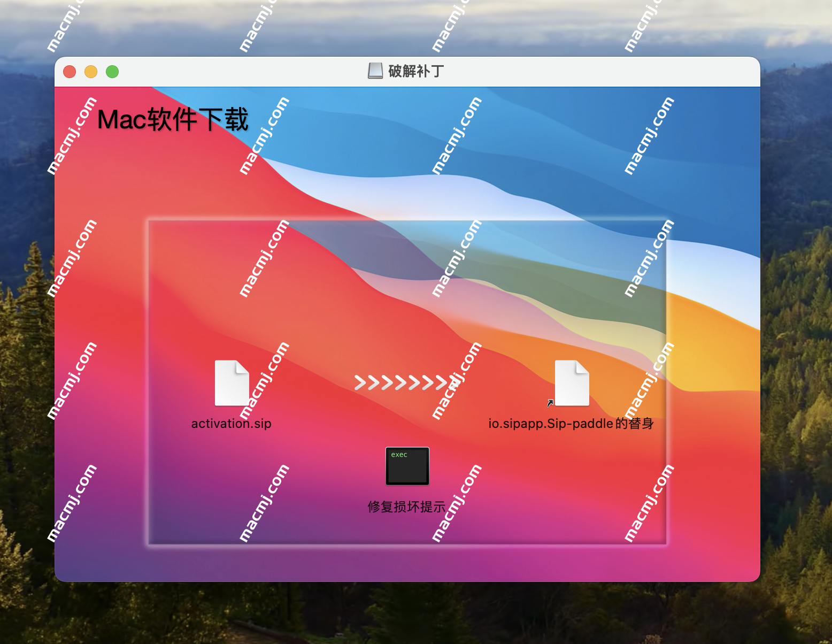Select the exec script icon 修复损坏提示
The width and height of the screenshot is (832, 644).
tap(407, 466)
